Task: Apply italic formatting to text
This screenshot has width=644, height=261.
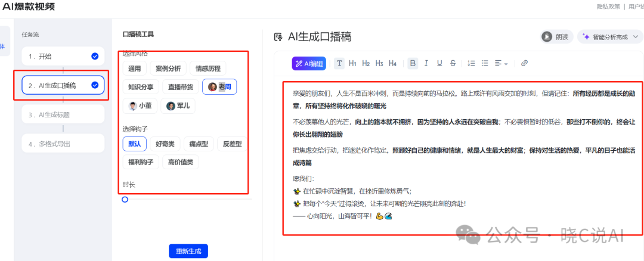Action: pos(426,63)
